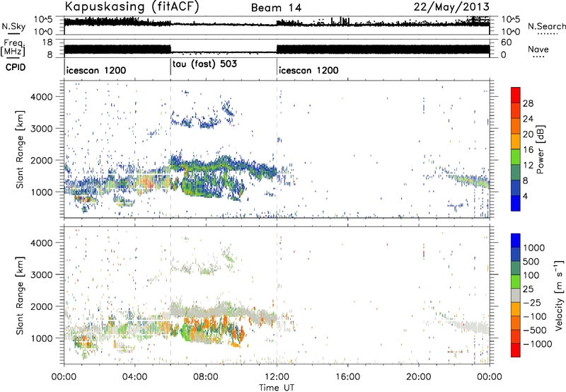Click the '4' tick on Power colorbar
The image size is (566, 392).
[525, 196]
